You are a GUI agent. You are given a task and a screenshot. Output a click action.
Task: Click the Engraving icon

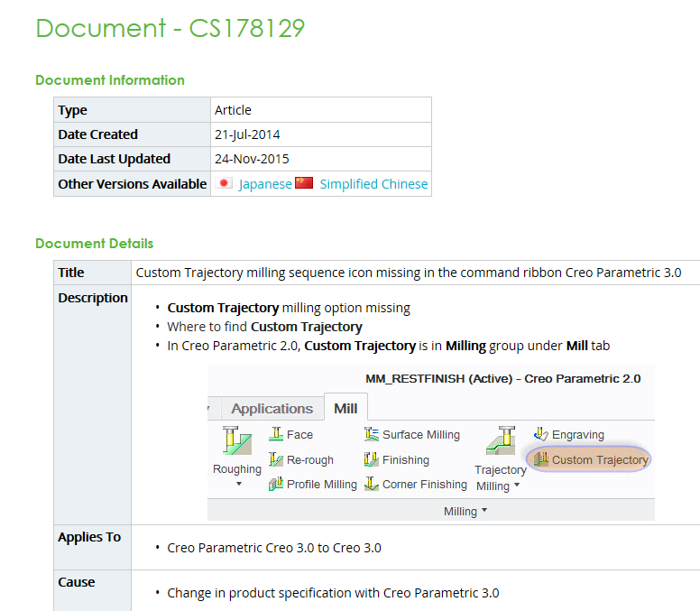(541, 434)
